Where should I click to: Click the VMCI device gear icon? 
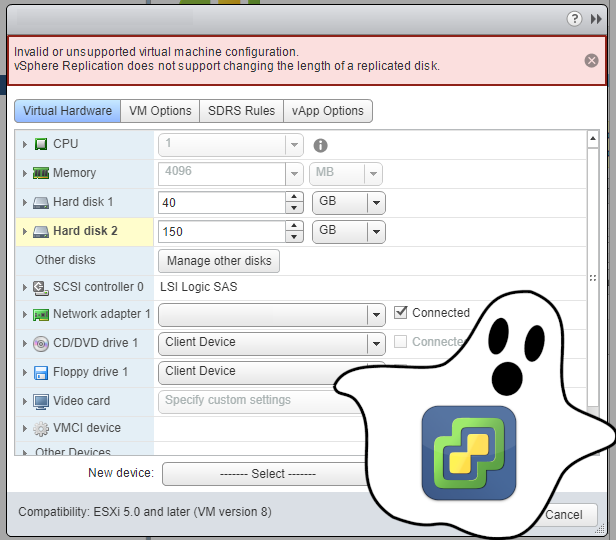tap(41, 429)
